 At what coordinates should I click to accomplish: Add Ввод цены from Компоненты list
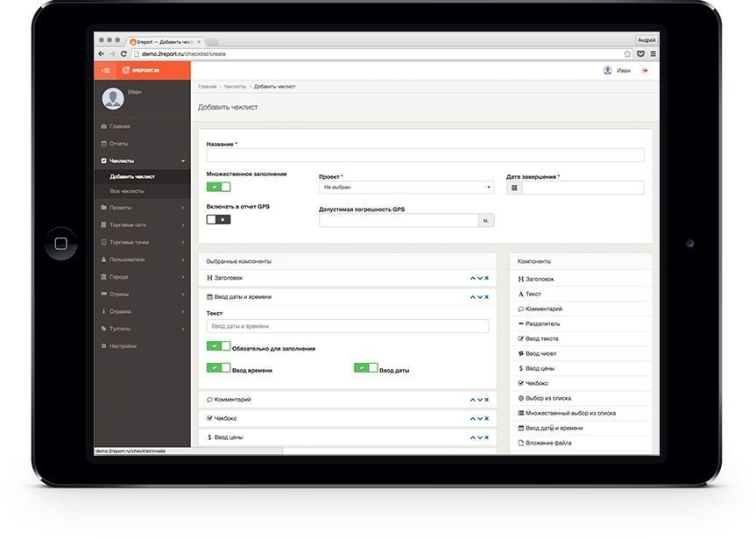581,368
